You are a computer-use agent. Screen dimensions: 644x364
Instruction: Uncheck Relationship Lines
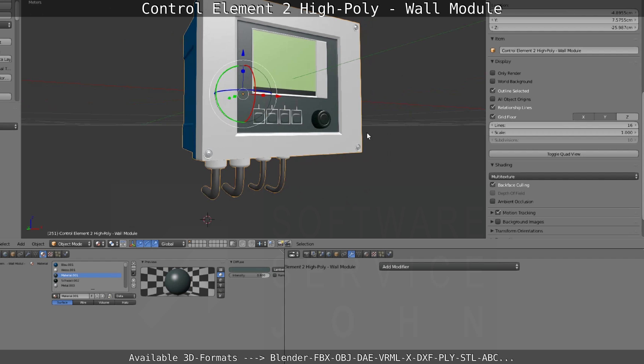(x=493, y=107)
